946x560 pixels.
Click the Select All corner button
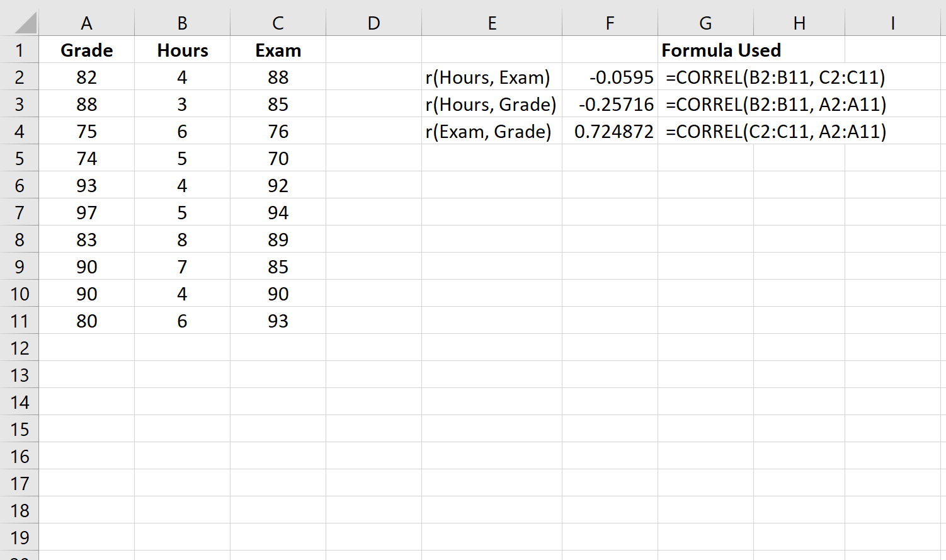coord(20,23)
